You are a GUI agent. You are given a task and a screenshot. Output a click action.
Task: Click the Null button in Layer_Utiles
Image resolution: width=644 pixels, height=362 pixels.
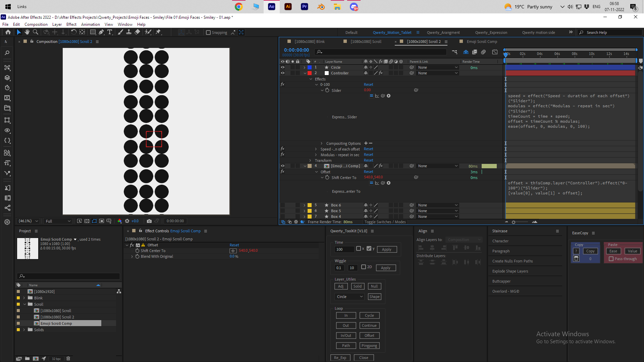374,286
